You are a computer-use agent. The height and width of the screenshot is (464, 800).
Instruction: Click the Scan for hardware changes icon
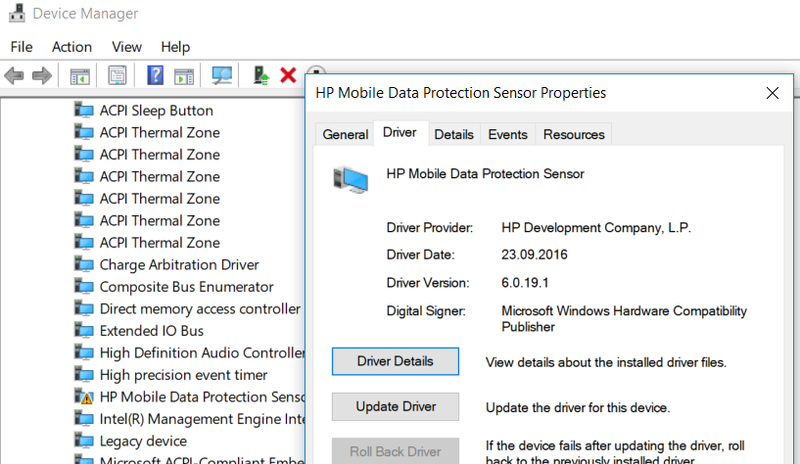(x=222, y=76)
